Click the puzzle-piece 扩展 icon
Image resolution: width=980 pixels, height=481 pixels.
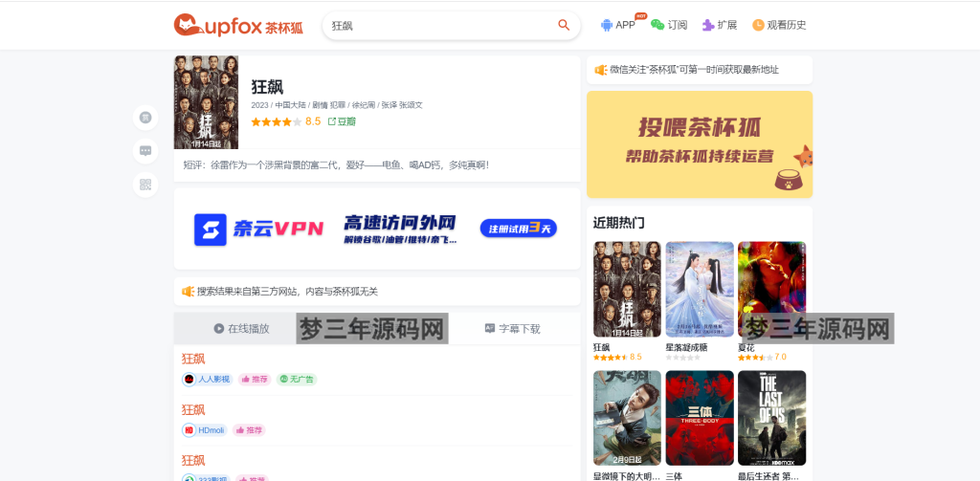pyautogui.click(x=707, y=25)
